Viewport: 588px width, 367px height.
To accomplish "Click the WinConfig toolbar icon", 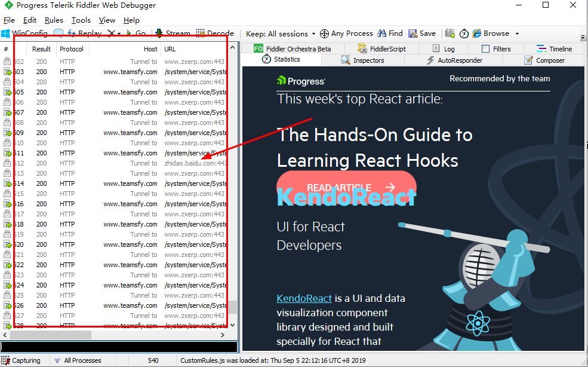I will coord(6,33).
